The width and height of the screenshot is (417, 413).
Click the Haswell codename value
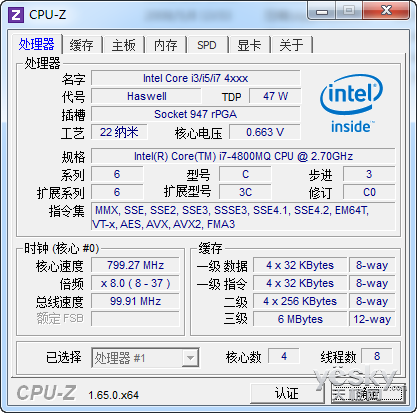tap(146, 96)
